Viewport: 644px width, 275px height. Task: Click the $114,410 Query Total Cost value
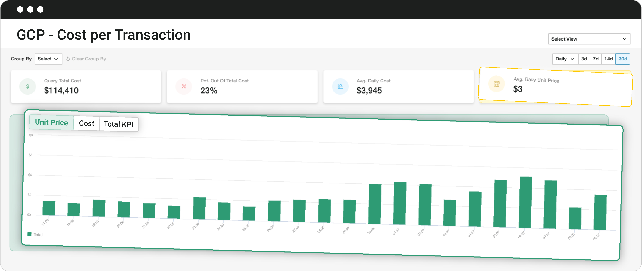coord(61,91)
